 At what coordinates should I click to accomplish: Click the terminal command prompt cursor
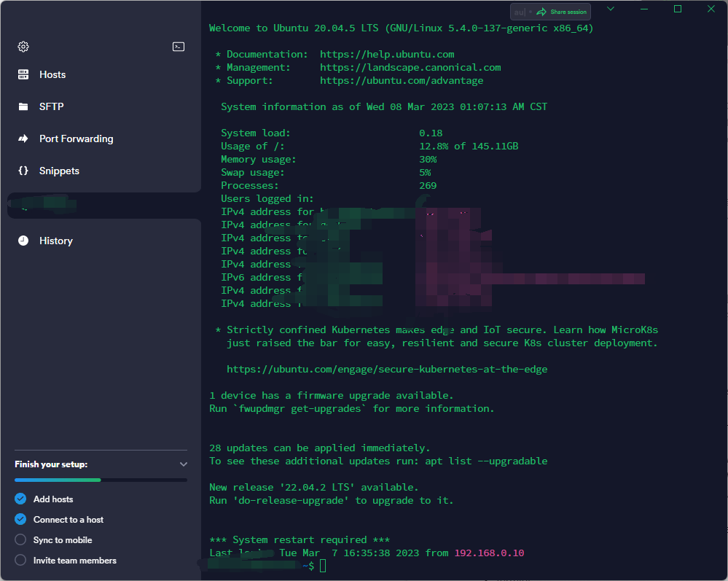[323, 566]
